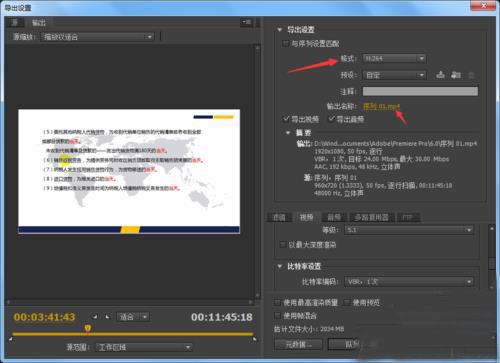This screenshot has height=363, width=500.
Task: Open the 源范围 工作区域 dropdown
Action: point(144,347)
